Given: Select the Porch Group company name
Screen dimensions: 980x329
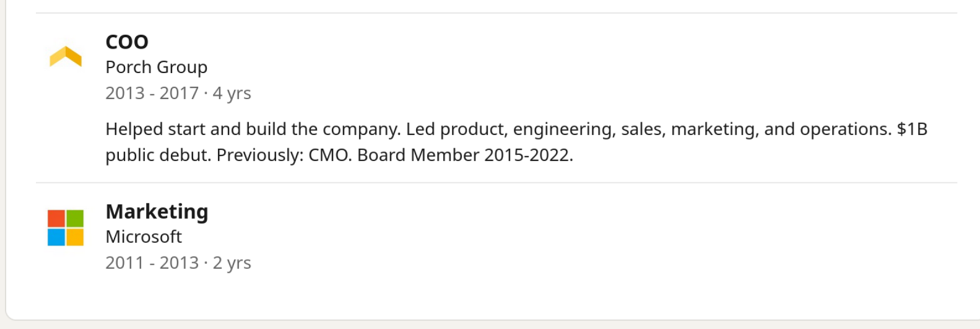Looking at the screenshot, I should tap(156, 67).
